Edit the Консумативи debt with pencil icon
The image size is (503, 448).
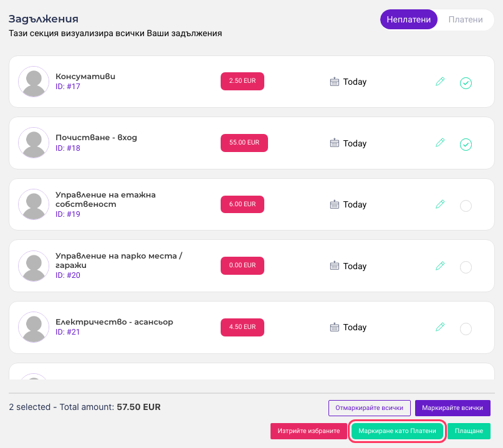[x=440, y=82]
